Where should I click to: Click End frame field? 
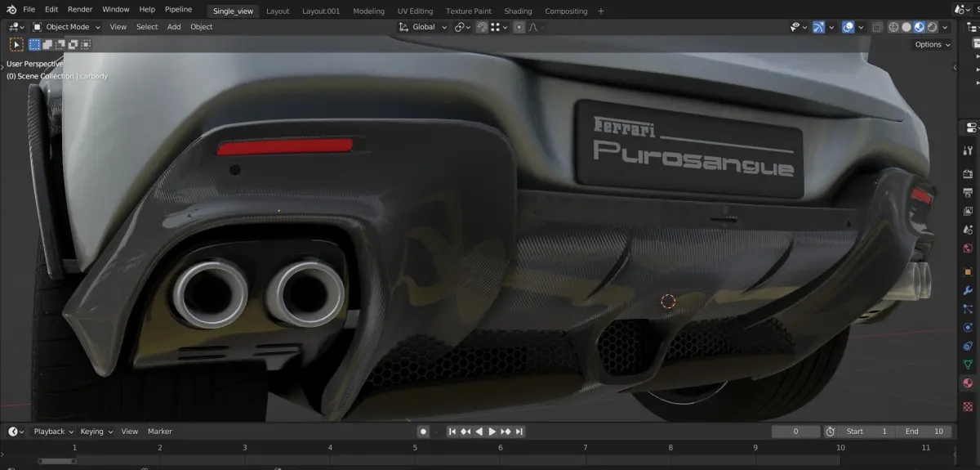(x=924, y=432)
